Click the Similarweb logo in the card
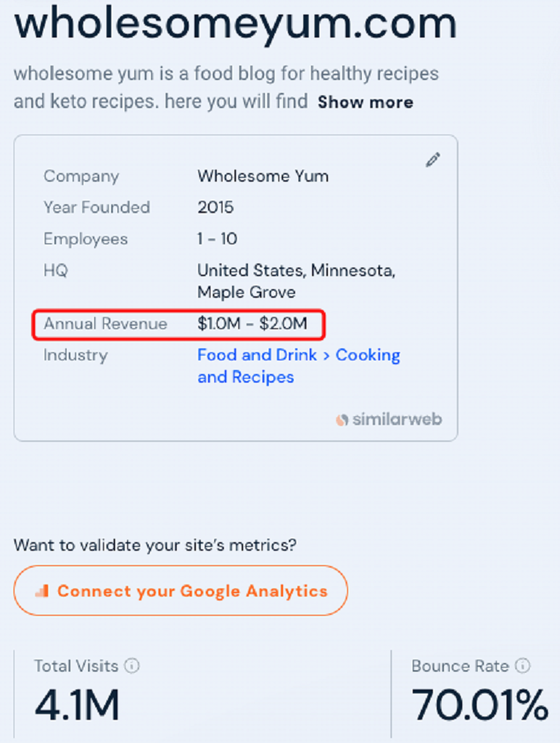 click(389, 420)
